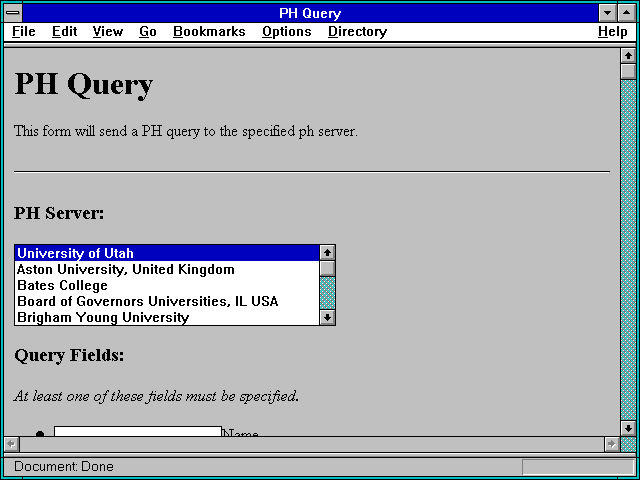Select Brigham Young University server

tap(167, 317)
